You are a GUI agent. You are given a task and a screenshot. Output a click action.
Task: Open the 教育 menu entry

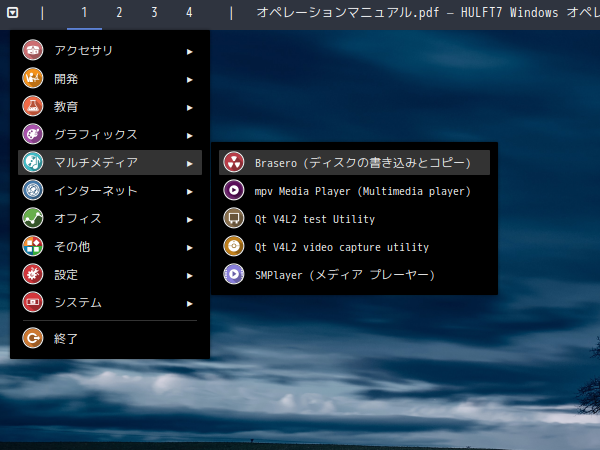pyautogui.click(x=110, y=106)
